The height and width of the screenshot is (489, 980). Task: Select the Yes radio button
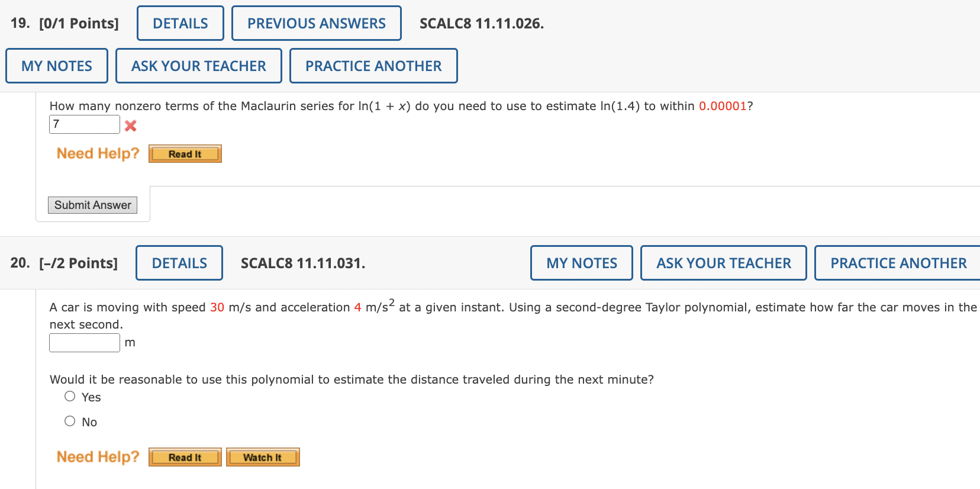(x=69, y=395)
